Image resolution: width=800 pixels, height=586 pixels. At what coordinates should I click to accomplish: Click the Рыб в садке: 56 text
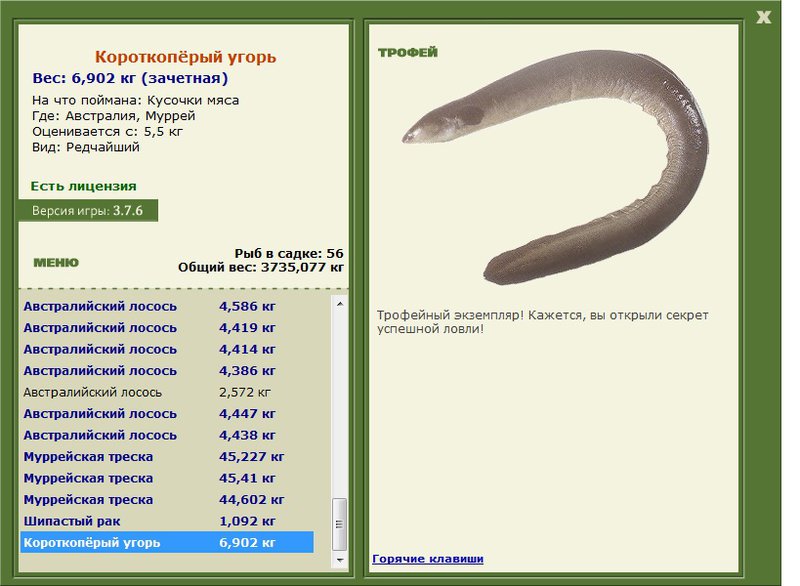tap(289, 253)
